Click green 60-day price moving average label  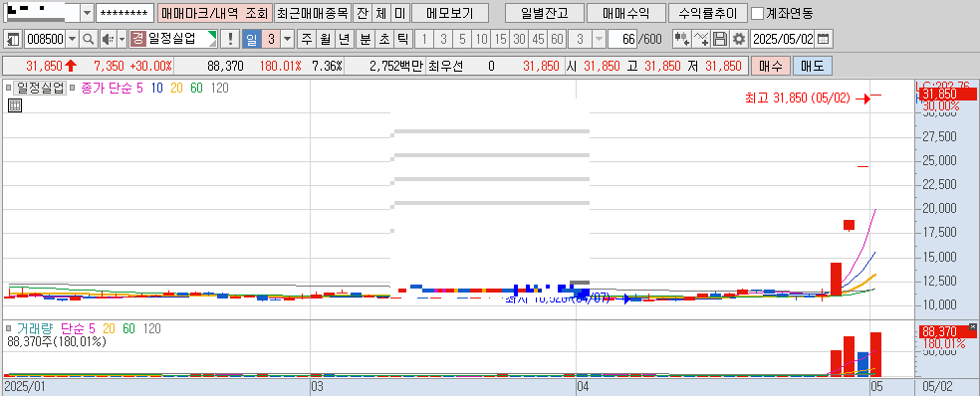click(196, 89)
